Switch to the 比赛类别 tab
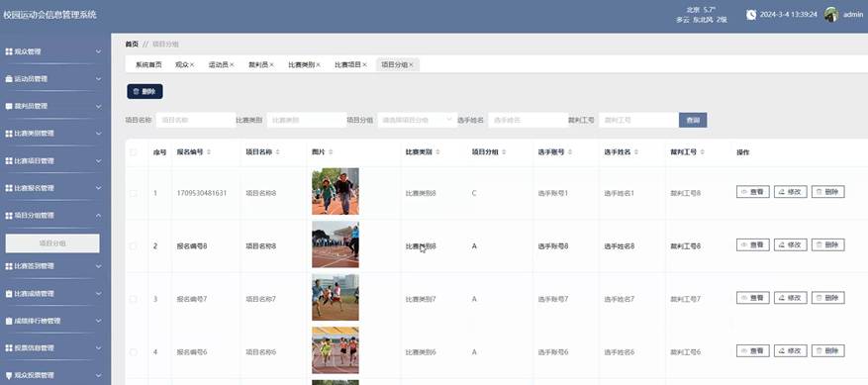 coord(301,64)
